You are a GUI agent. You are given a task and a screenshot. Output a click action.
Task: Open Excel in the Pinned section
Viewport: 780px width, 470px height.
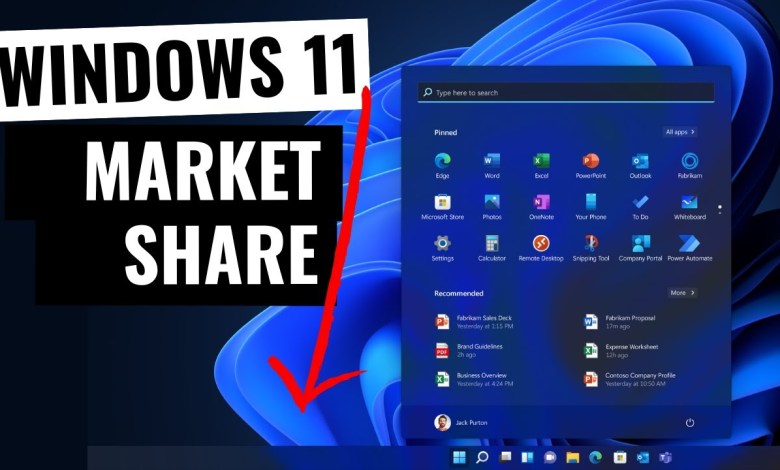(541, 166)
